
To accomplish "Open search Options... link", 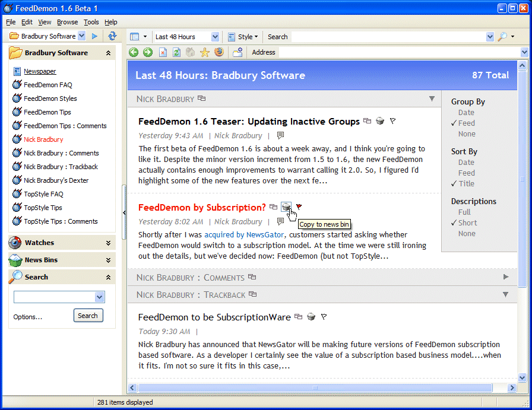I will pos(28,317).
